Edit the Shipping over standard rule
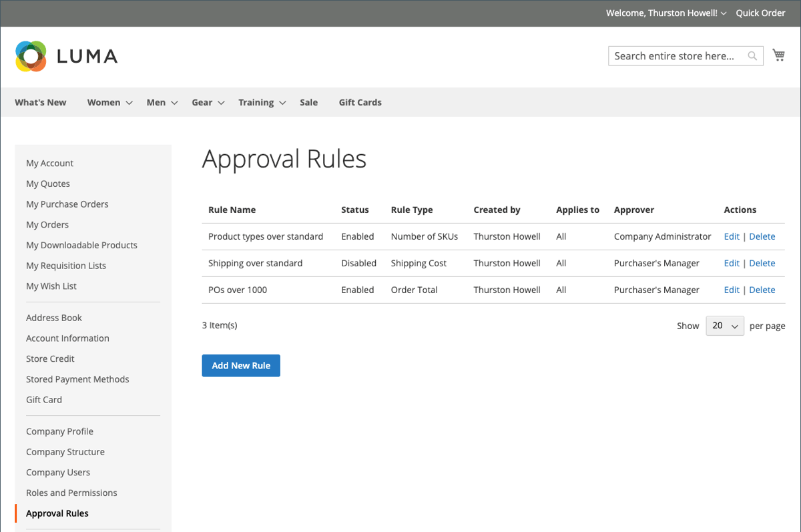The height and width of the screenshot is (532, 801). click(x=732, y=263)
